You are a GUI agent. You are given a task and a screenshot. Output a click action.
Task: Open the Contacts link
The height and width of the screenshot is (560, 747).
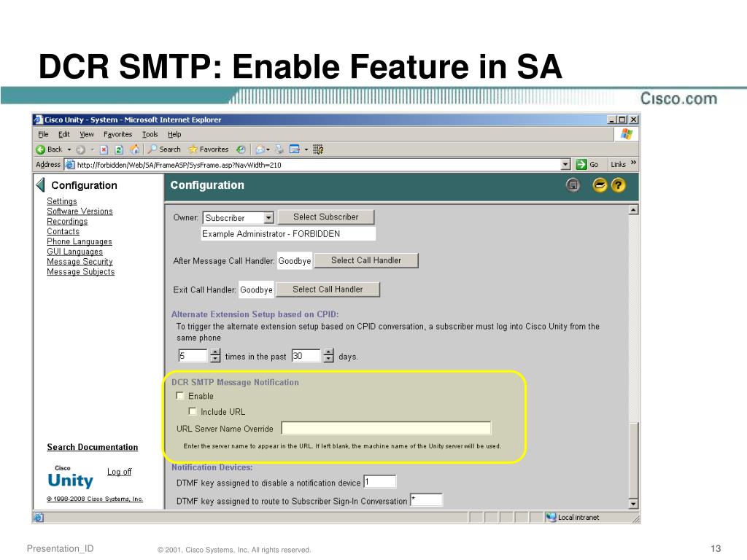click(63, 231)
